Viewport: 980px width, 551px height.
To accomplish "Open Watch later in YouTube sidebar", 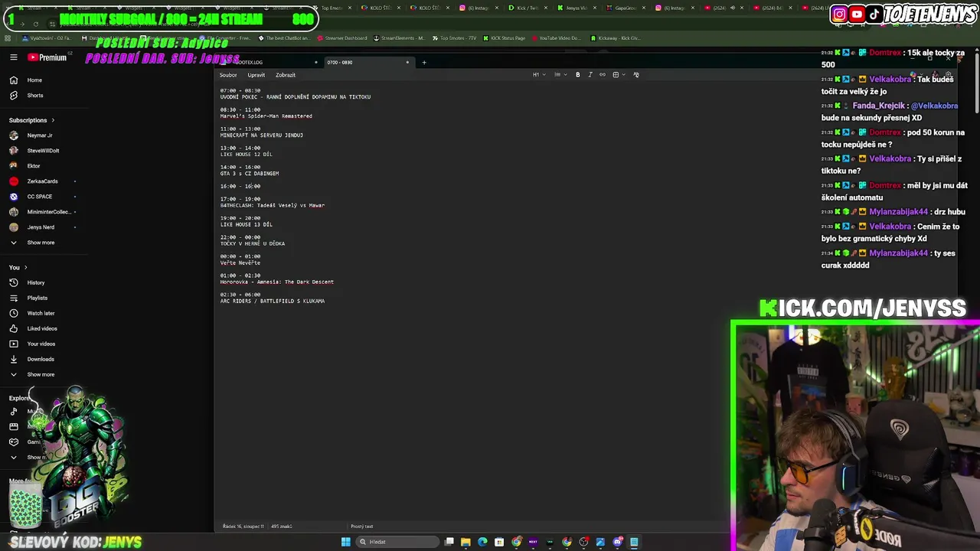I will (x=41, y=313).
